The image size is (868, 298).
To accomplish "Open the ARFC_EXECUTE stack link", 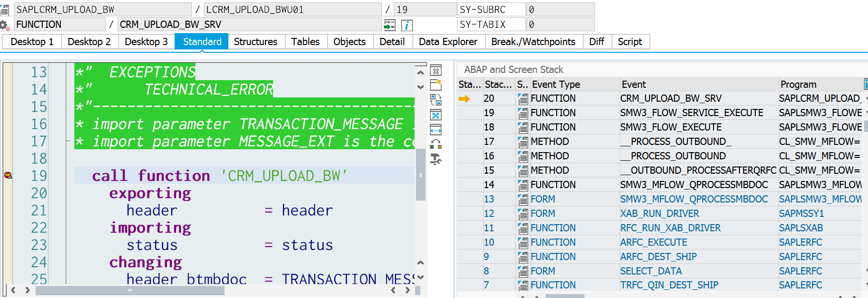I will click(x=654, y=242).
